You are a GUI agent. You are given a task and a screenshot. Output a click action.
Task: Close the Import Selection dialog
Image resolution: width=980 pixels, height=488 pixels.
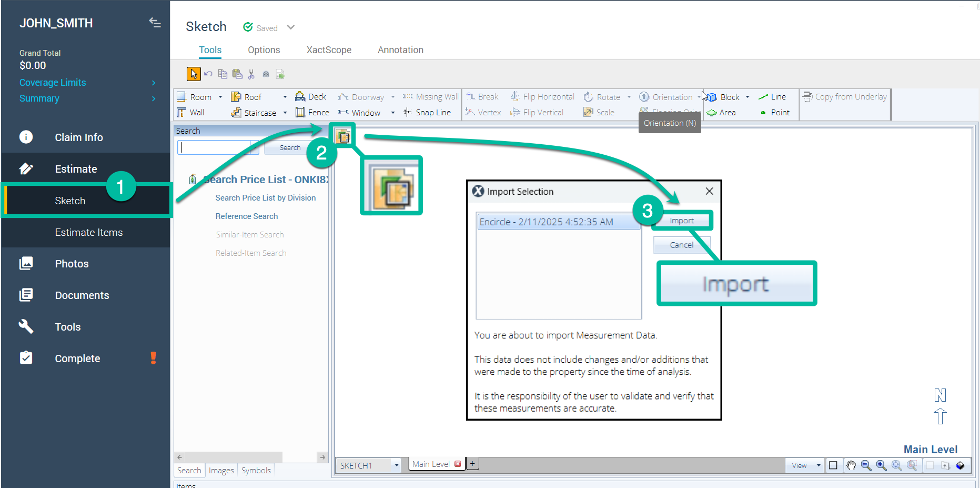pyautogui.click(x=710, y=191)
